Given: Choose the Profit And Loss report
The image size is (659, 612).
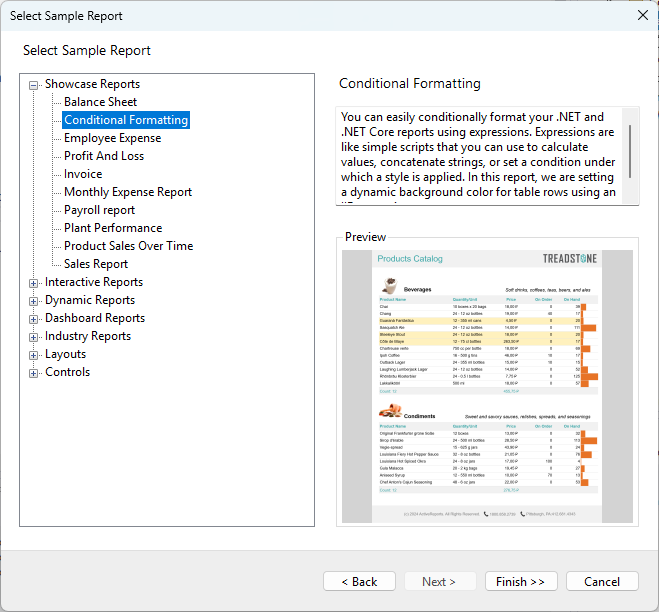Looking at the screenshot, I should [104, 156].
